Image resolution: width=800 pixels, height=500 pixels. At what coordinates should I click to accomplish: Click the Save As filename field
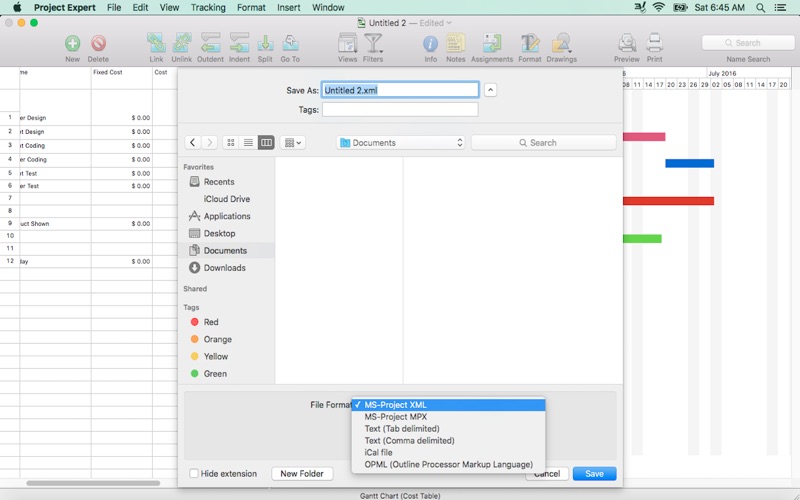click(400, 90)
